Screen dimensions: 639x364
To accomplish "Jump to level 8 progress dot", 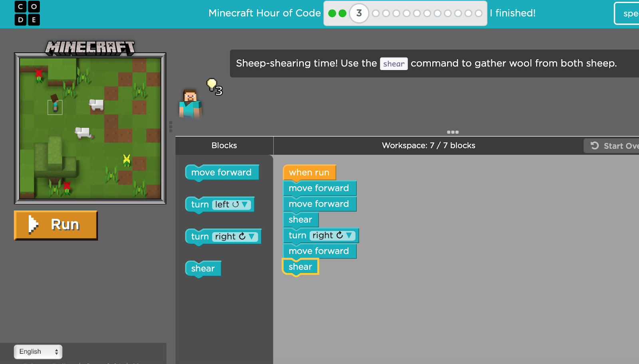I will (417, 14).
